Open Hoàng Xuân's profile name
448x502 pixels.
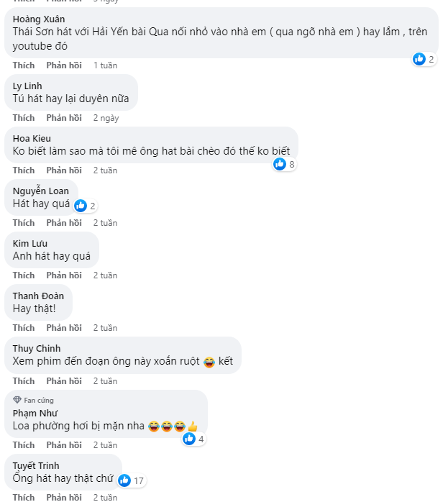[x=39, y=19]
